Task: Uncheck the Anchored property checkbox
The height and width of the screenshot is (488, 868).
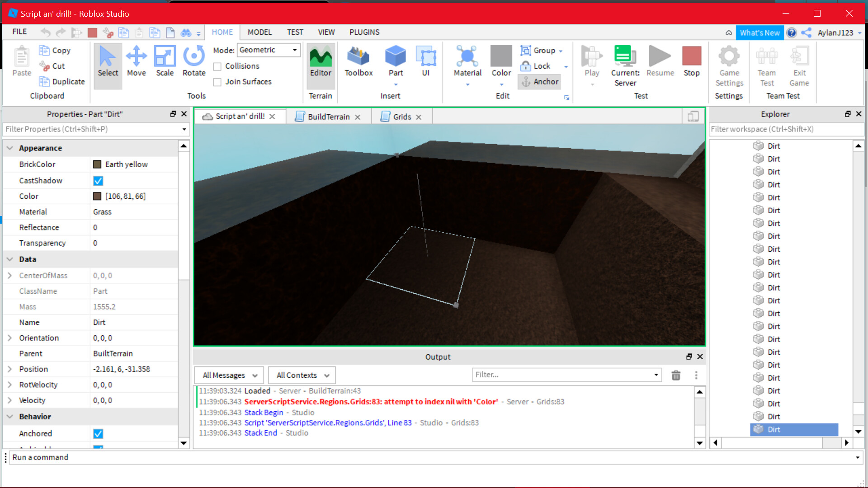Action: tap(98, 433)
